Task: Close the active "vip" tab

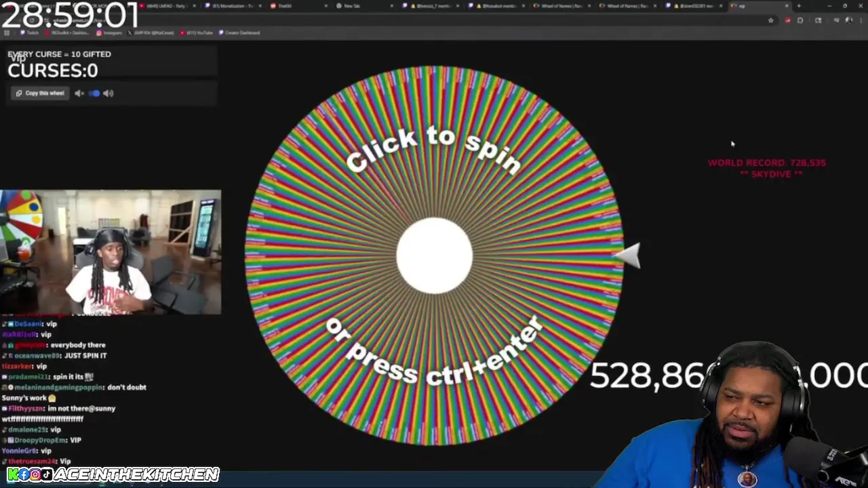Action: coord(787,6)
